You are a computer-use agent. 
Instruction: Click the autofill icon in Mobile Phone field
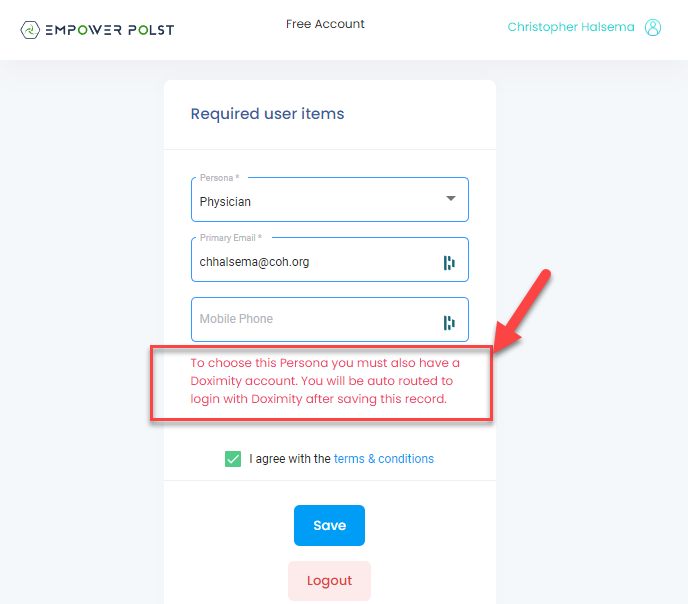[x=449, y=322]
